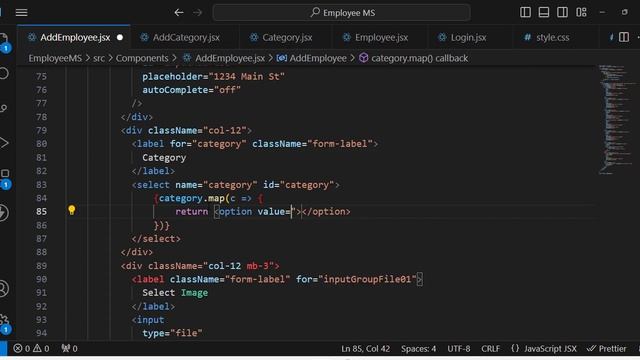Change indentation via Spaces: 4
This screenshot has width=640, height=360.
tap(418, 349)
